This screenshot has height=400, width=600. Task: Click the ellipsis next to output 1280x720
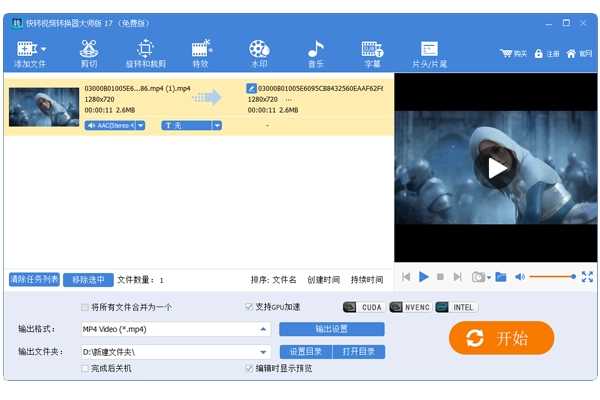pos(289,100)
